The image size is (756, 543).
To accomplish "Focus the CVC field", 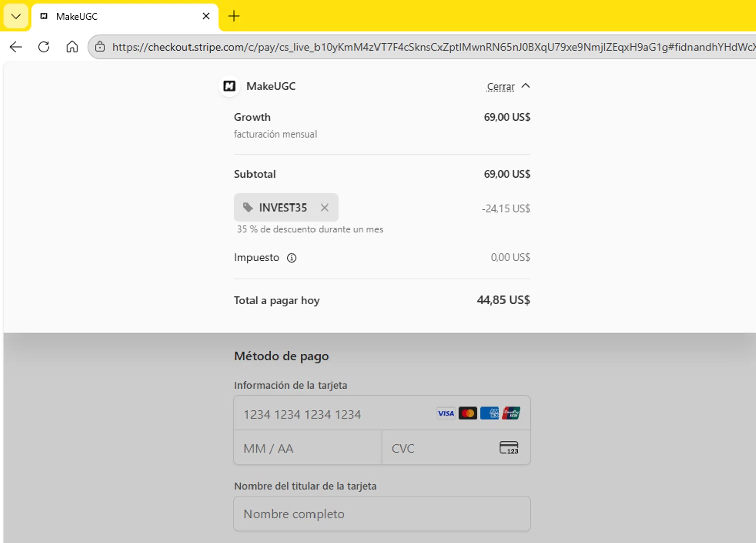I will (x=456, y=448).
